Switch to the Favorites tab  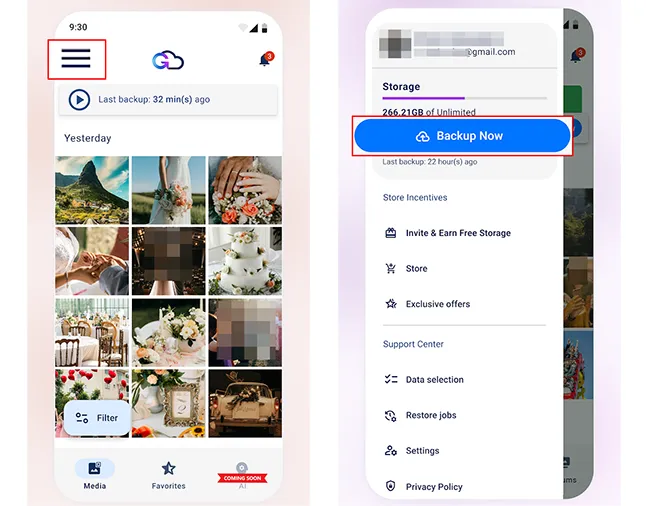pos(168,475)
